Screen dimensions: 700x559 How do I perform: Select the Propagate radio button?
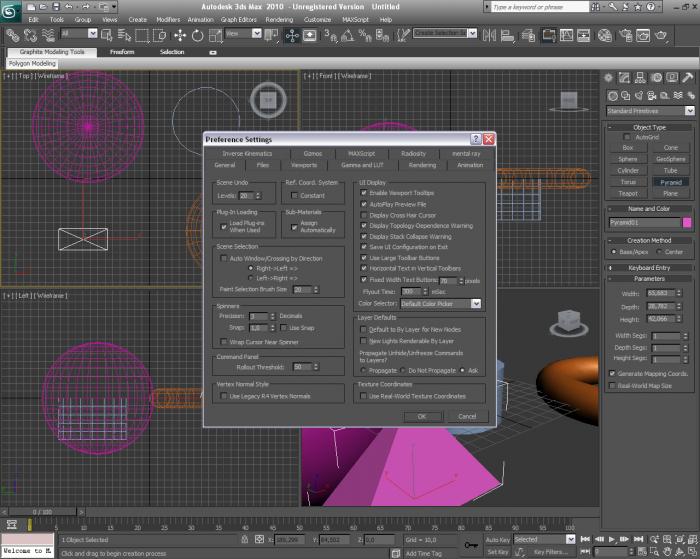363,371
